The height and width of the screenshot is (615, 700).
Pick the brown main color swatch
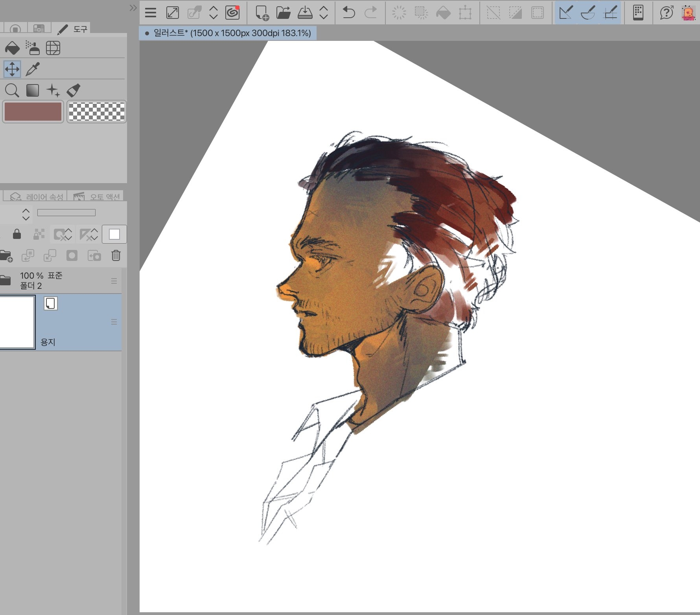click(x=33, y=112)
